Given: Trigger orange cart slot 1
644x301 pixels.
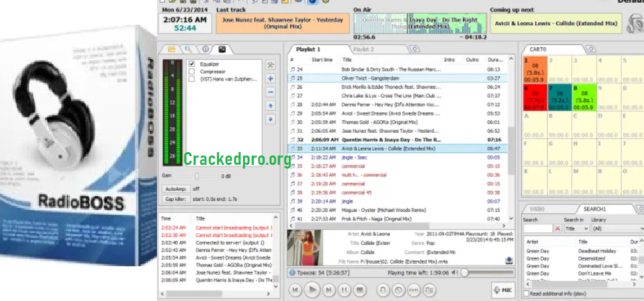Looking at the screenshot, I should (534, 69).
